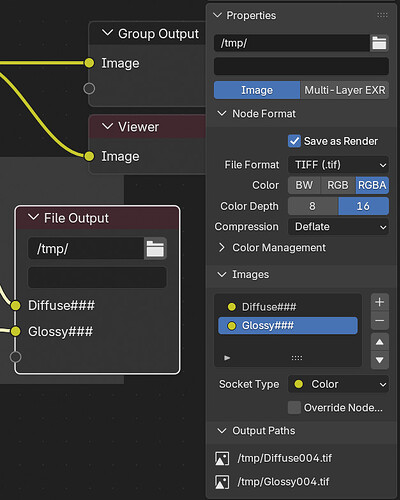Collapse the Output Paths section
Screen dimensions: 400x500
click(222, 431)
